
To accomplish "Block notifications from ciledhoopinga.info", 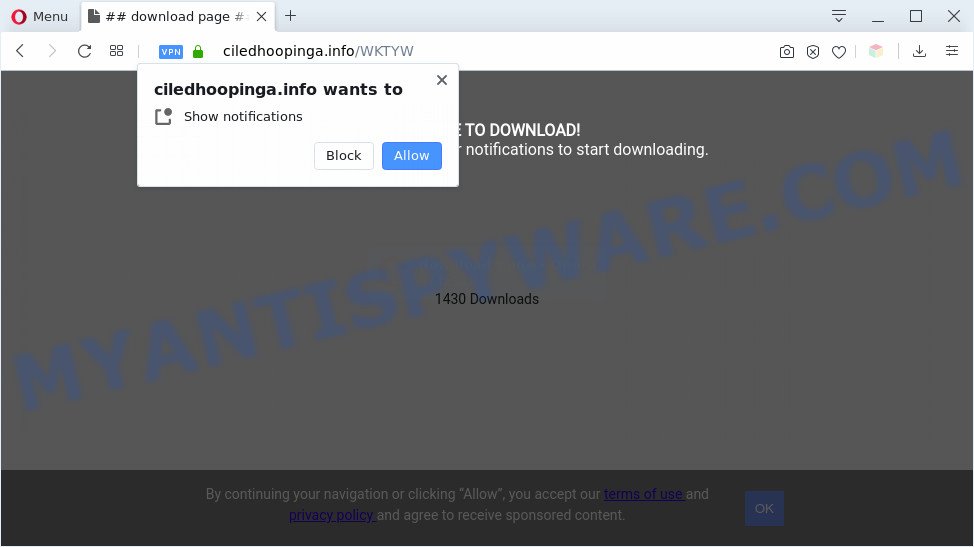I will pyautogui.click(x=344, y=155).
